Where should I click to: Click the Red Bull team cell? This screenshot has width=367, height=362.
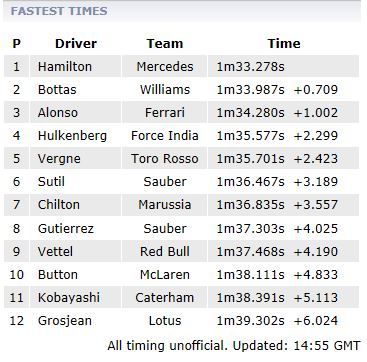point(165,251)
